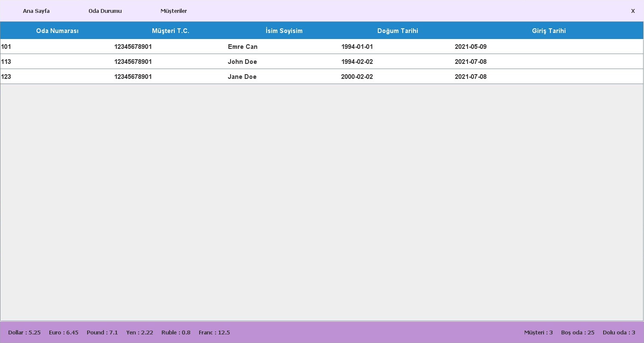The image size is (644, 343).
Task: Click the Dolu oda counter label
Action: [x=619, y=332]
